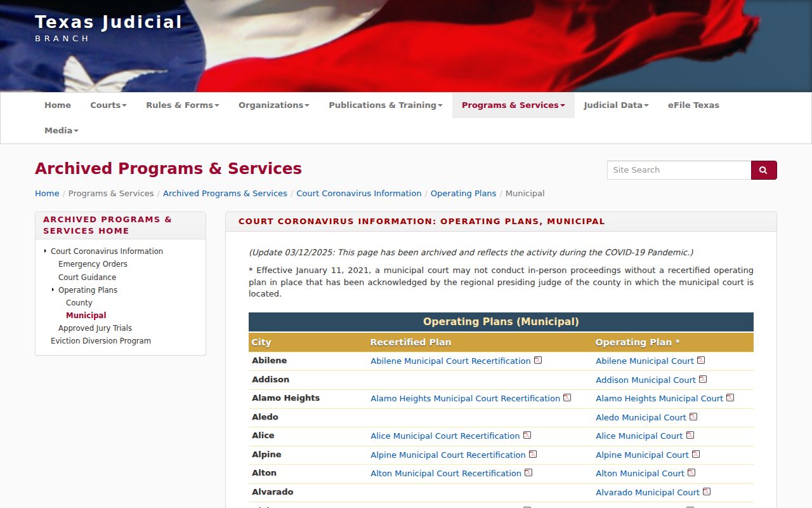Click PDF icon beside Alpine Municipal Court
This screenshot has height=508, width=812.
(696, 454)
